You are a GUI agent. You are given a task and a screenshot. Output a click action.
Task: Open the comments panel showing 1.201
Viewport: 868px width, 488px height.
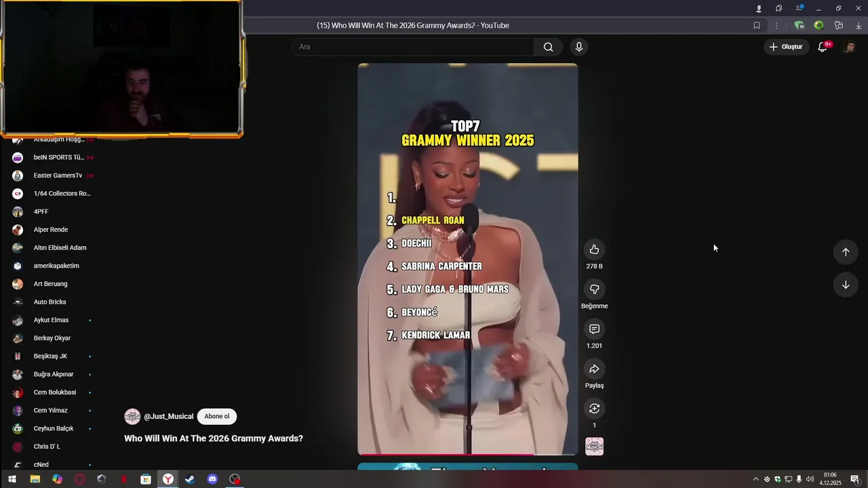tap(594, 329)
